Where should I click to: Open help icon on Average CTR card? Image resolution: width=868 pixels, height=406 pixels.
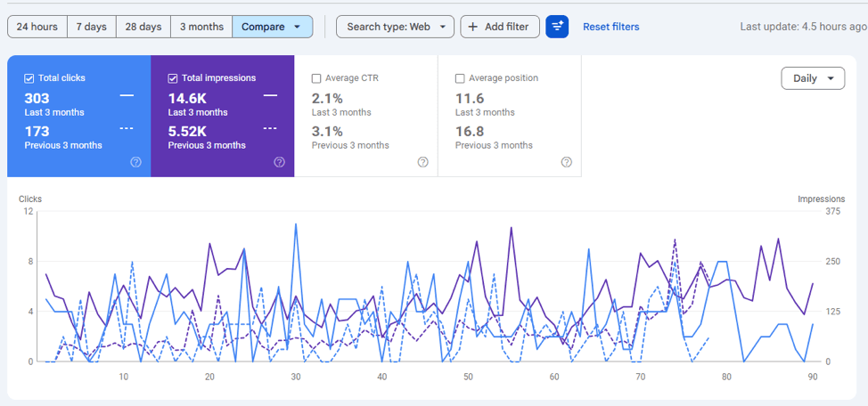(x=423, y=162)
